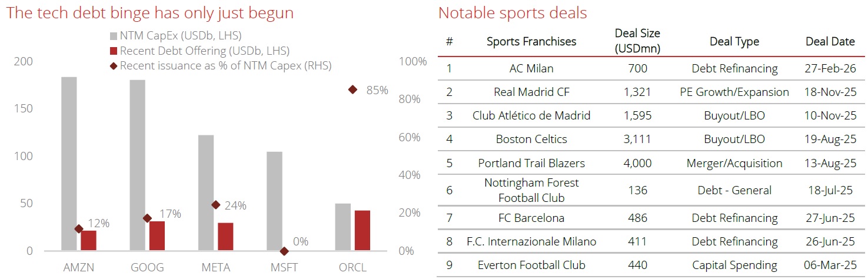Select the Portland Trail Blazers entry
The width and height of the screenshot is (868, 279).
531,163
